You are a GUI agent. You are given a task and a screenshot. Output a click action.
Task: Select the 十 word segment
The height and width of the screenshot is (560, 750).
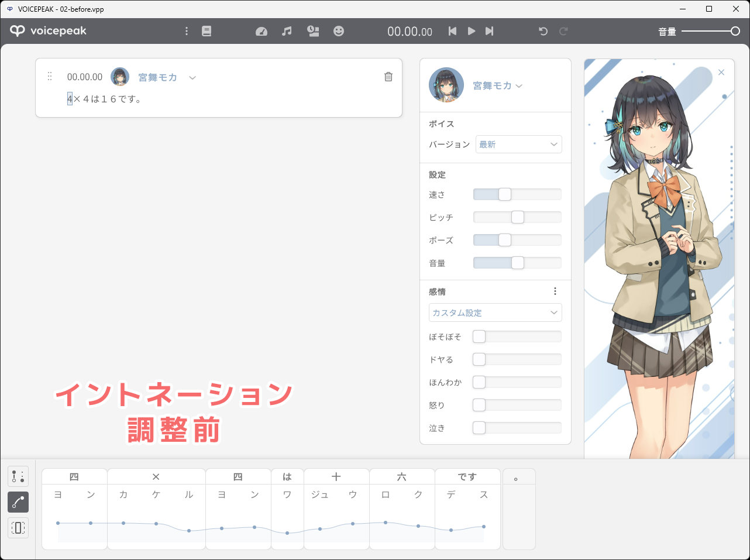tap(336, 477)
